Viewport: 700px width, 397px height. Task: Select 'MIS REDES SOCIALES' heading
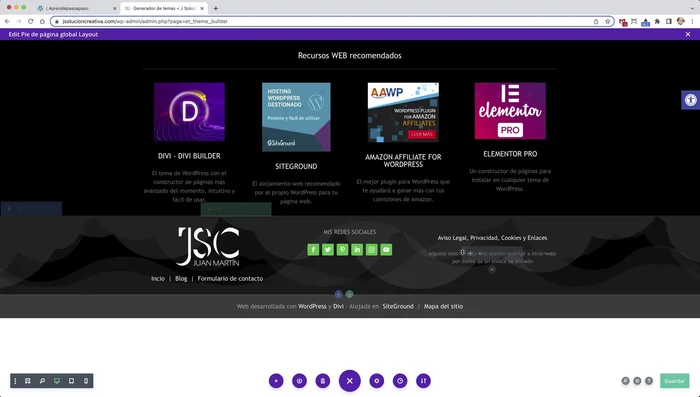pos(350,232)
